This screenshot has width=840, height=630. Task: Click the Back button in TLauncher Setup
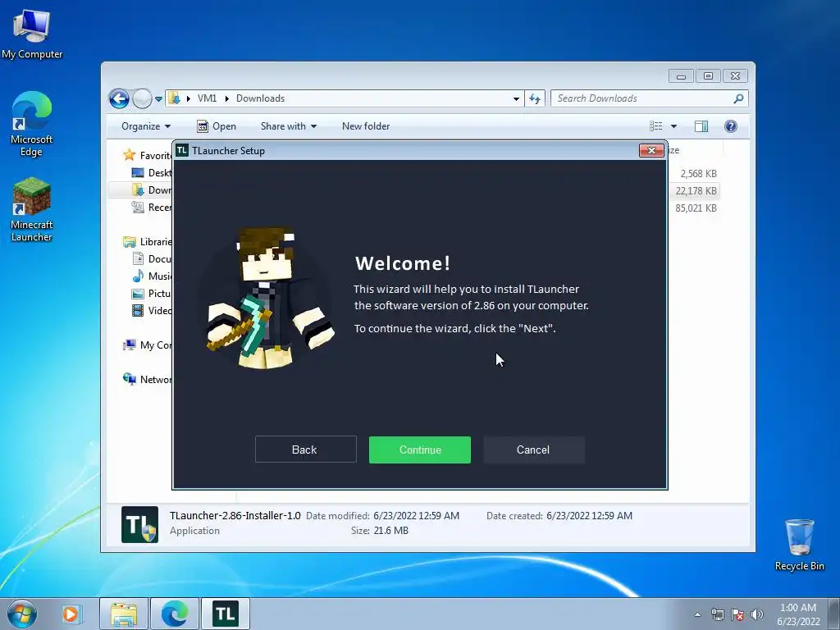pos(305,450)
